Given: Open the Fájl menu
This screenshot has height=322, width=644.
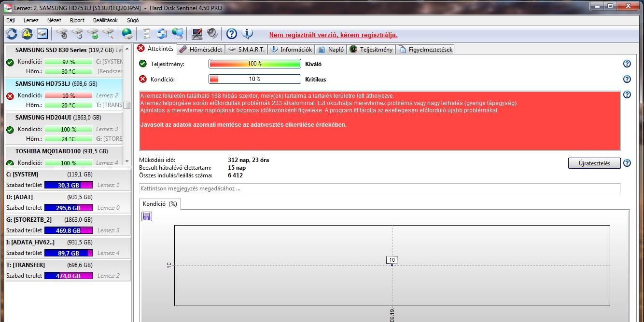Looking at the screenshot, I should (11, 20).
